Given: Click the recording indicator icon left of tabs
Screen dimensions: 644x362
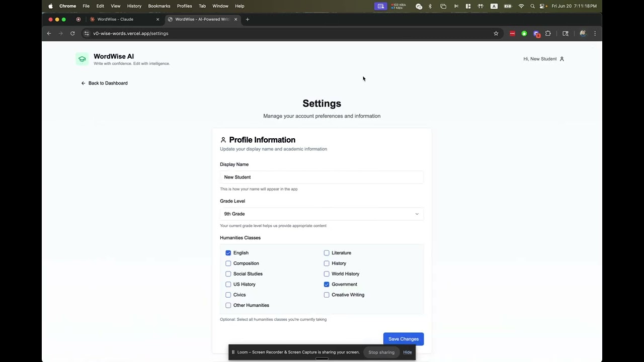Looking at the screenshot, I should tap(78, 19).
